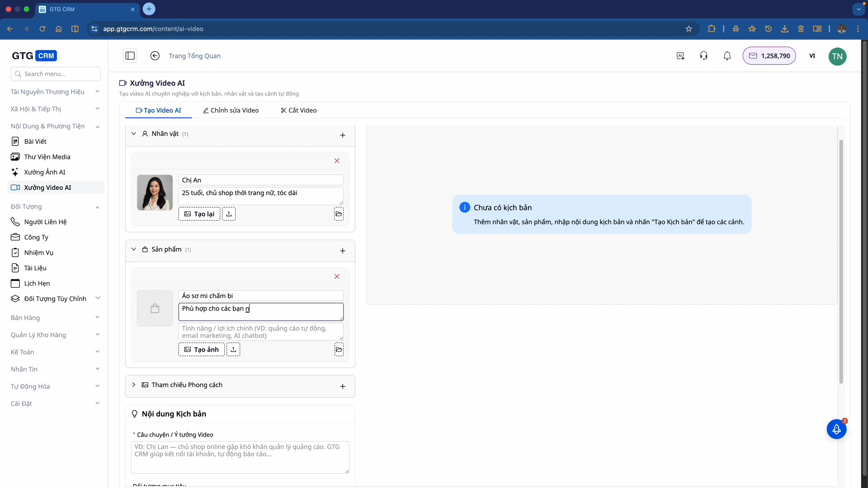Collapse the Đối Tượng sidebar group
This screenshot has width=868, height=488.
97,207
